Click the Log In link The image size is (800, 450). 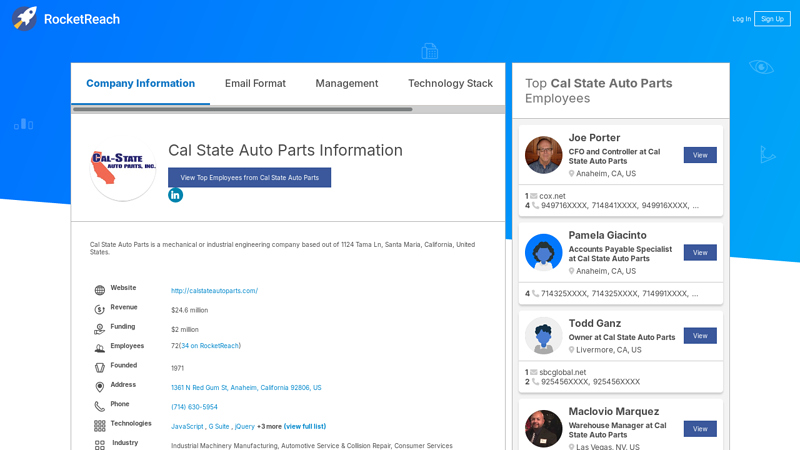pos(741,19)
